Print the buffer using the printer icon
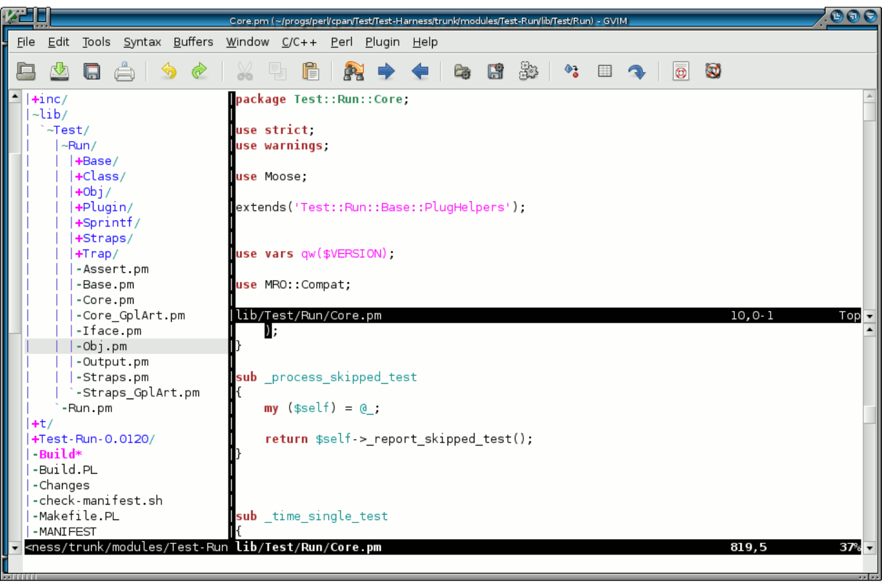 pos(124,71)
